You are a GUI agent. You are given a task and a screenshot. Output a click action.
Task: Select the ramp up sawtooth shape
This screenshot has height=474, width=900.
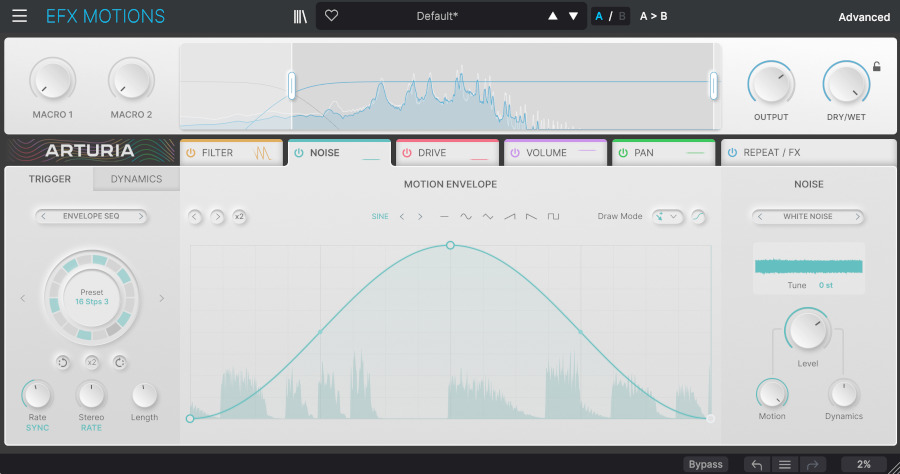click(x=510, y=217)
